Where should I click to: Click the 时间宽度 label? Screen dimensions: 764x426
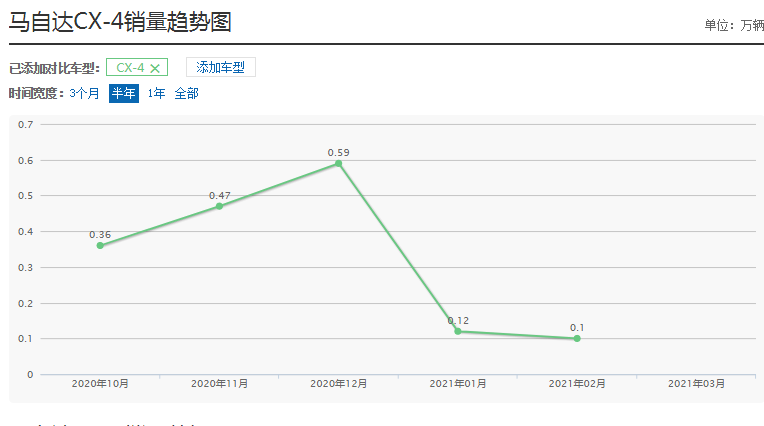(37, 93)
